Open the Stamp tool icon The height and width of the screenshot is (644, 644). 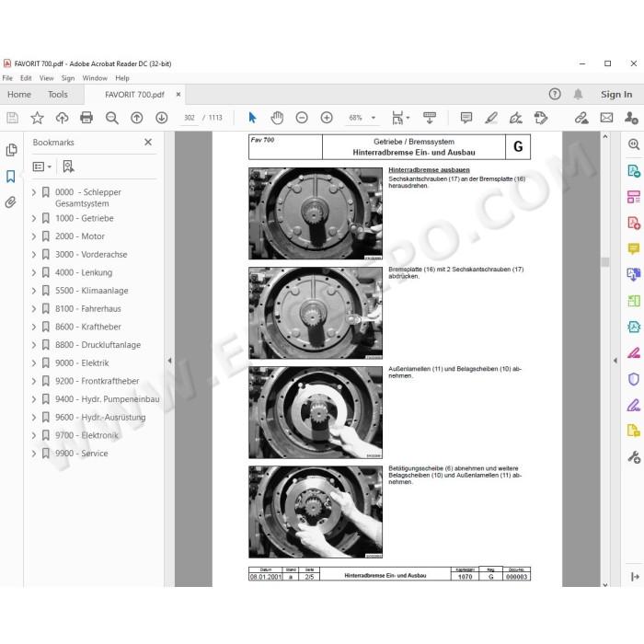point(541,118)
